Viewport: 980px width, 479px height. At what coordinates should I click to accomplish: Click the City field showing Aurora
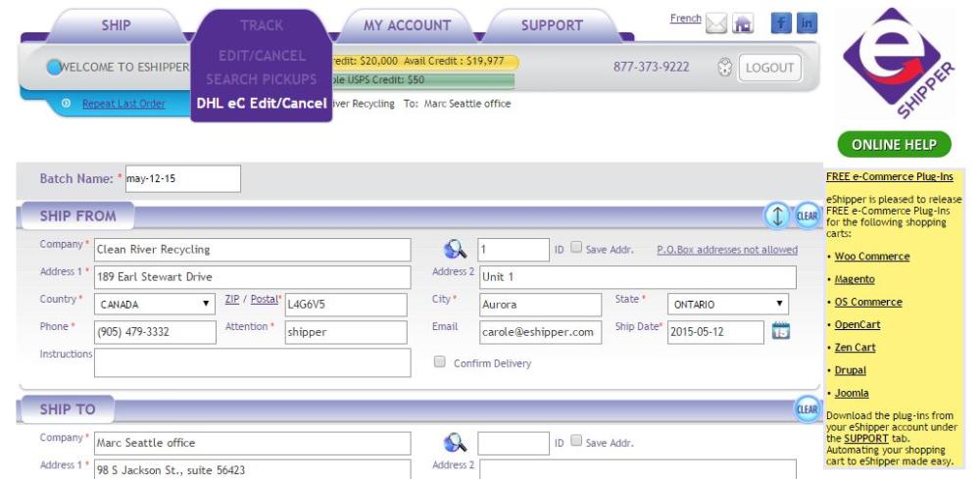[540, 304]
